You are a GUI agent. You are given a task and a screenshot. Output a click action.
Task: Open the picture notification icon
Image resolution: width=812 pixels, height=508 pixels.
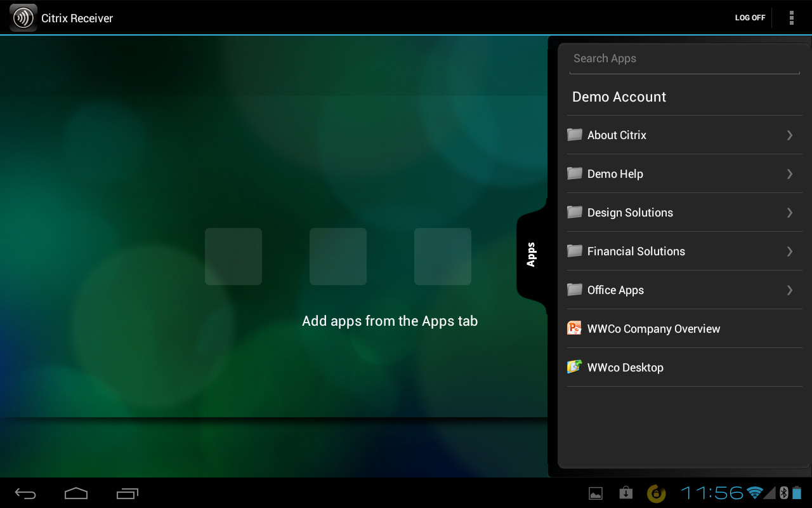pyautogui.click(x=596, y=493)
